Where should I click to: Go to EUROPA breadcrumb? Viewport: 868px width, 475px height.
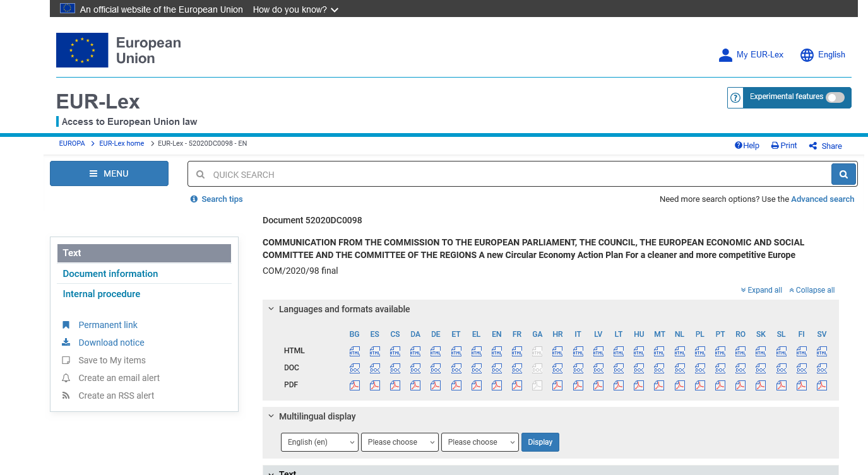click(72, 143)
